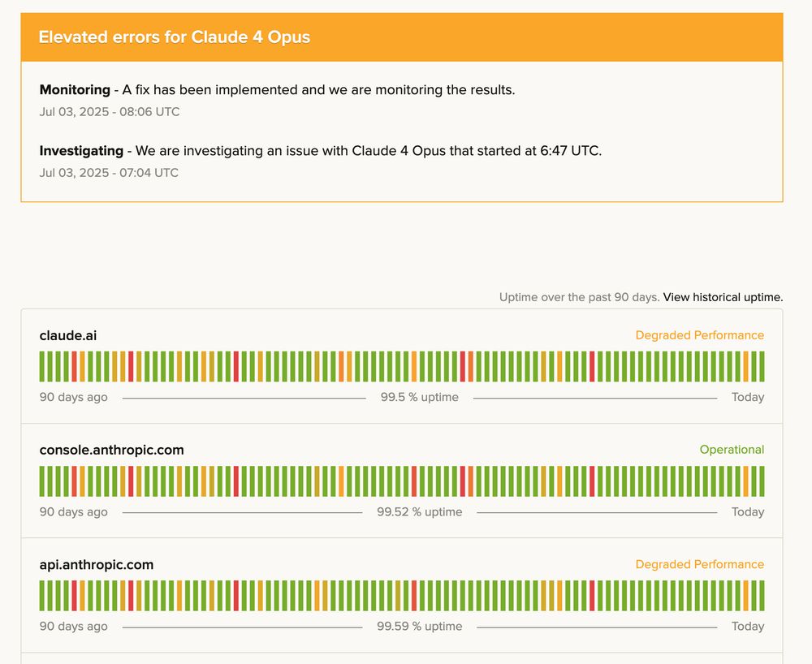The width and height of the screenshot is (812, 664).
Task: Click the '99.5 % uptime' value for claude.ai
Action: click(x=420, y=398)
